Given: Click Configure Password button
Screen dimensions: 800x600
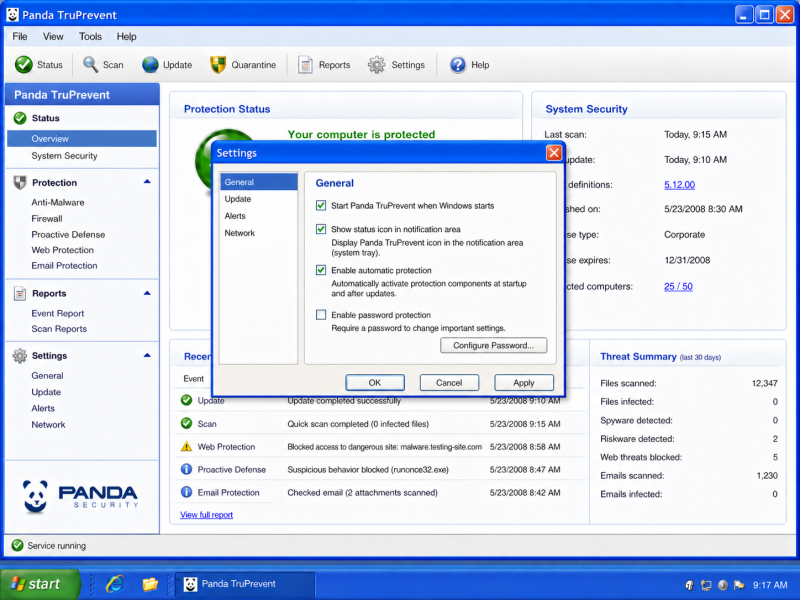Looking at the screenshot, I should 493,345.
